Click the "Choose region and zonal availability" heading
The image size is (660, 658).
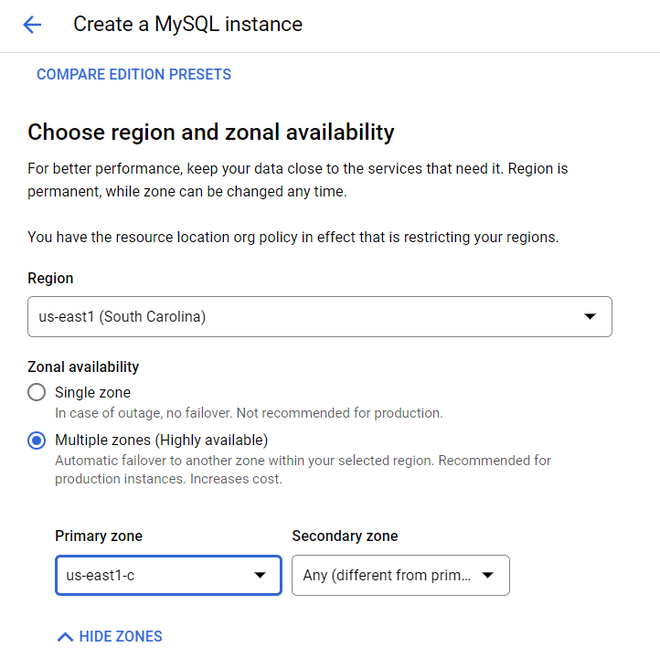(211, 132)
